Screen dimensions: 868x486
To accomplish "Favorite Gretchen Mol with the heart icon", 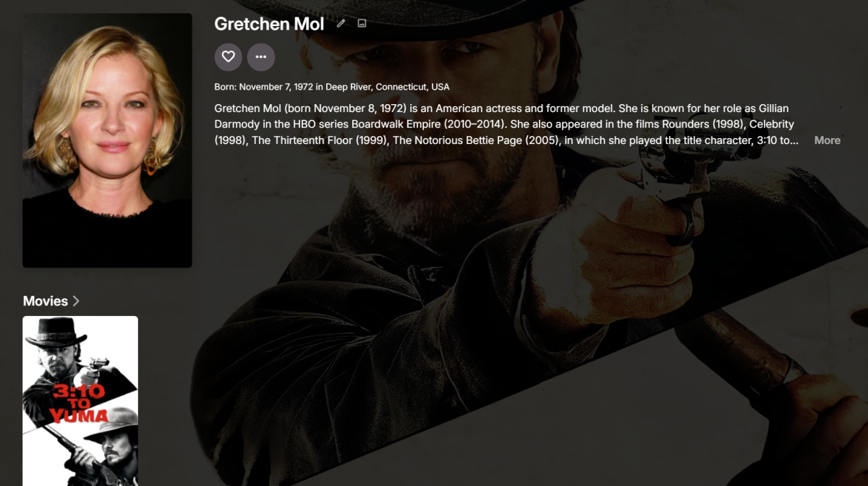I will click(229, 56).
